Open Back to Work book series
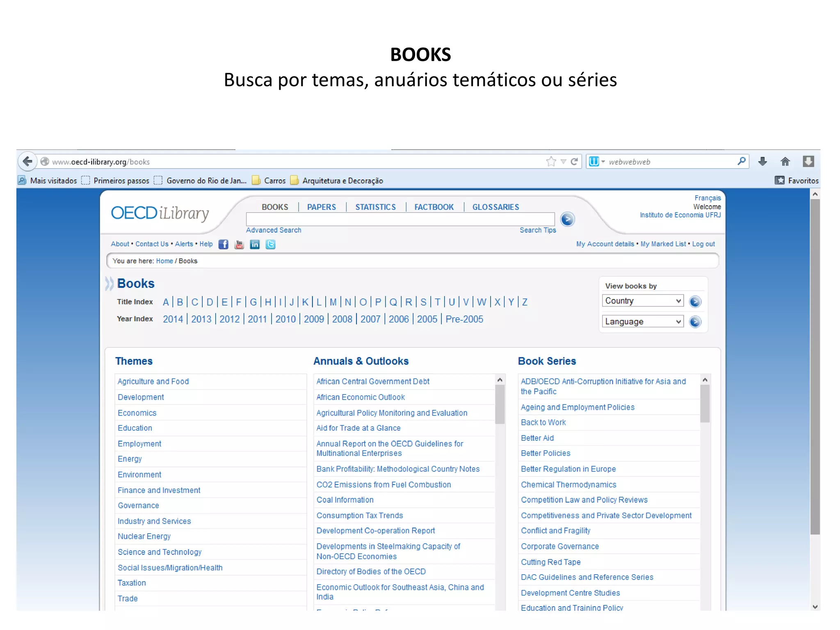This screenshot has width=840, height=630. point(543,422)
